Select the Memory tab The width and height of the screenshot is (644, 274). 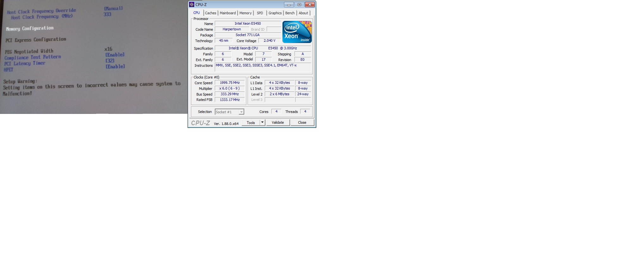(245, 13)
